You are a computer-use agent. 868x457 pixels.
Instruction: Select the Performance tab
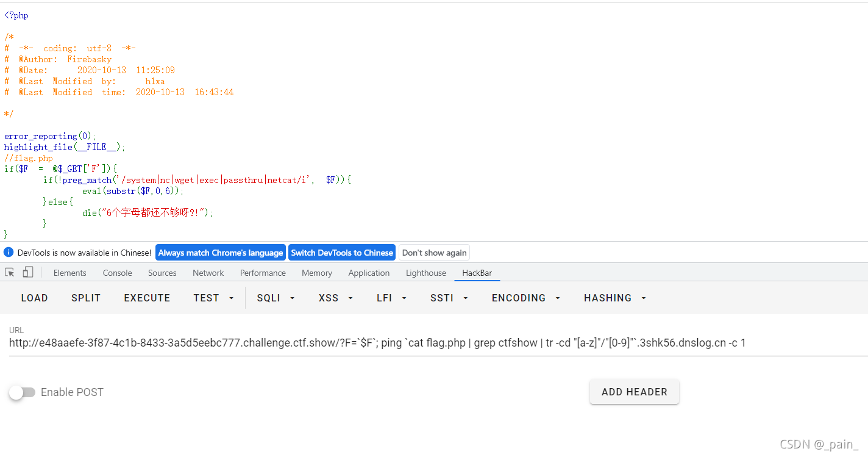(263, 273)
